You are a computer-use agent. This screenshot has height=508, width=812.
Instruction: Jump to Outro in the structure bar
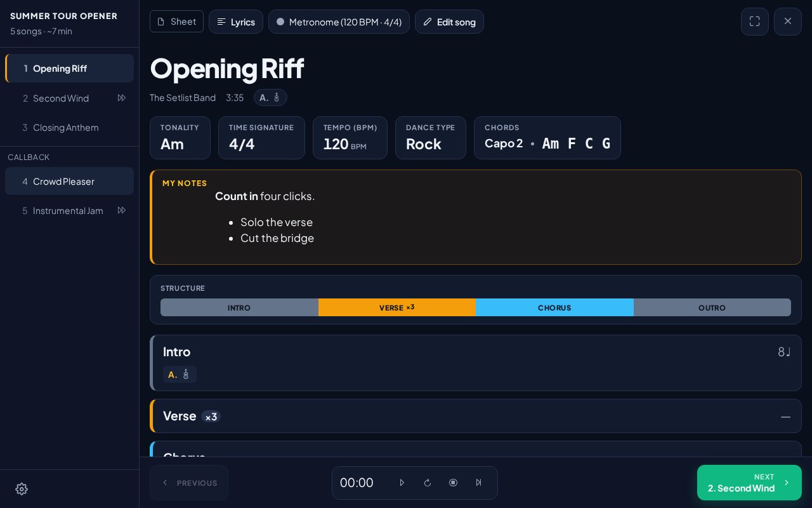coord(712,307)
